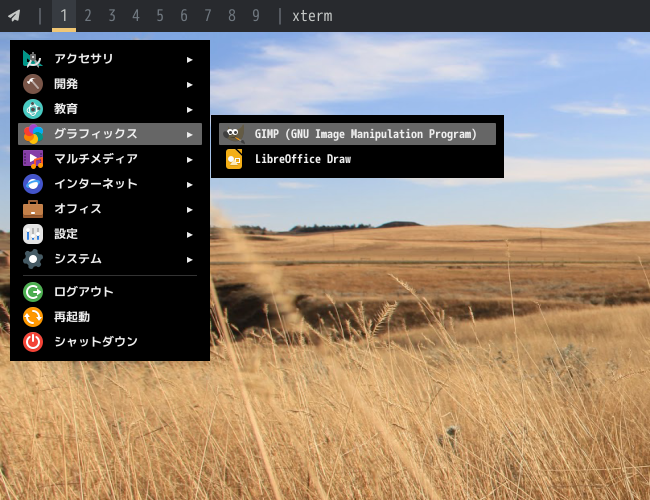Open the オフィス menu entry
650x500 pixels.
[x=110, y=209]
